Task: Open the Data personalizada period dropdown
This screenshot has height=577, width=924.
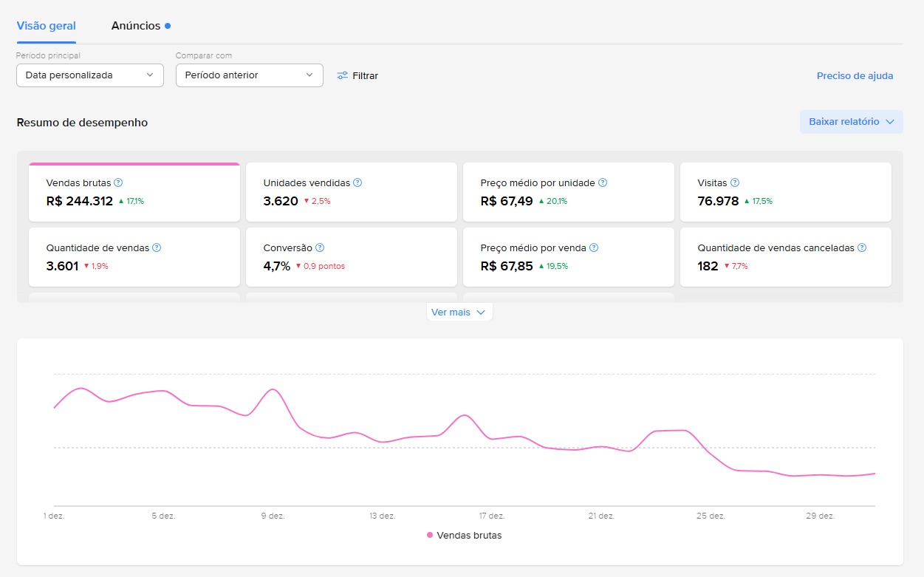Action: tap(90, 75)
